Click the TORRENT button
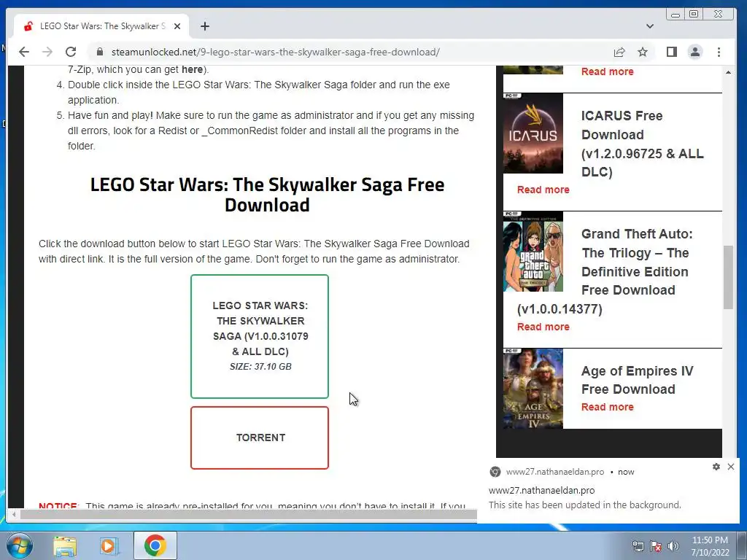The image size is (747, 560). pyautogui.click(x=260, y=437)
